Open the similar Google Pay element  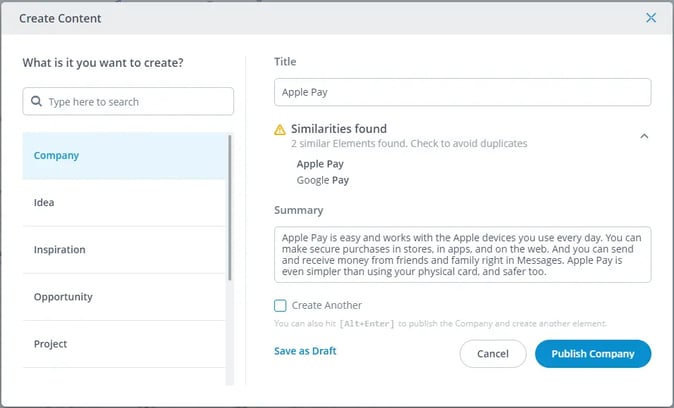click(323, 181)
